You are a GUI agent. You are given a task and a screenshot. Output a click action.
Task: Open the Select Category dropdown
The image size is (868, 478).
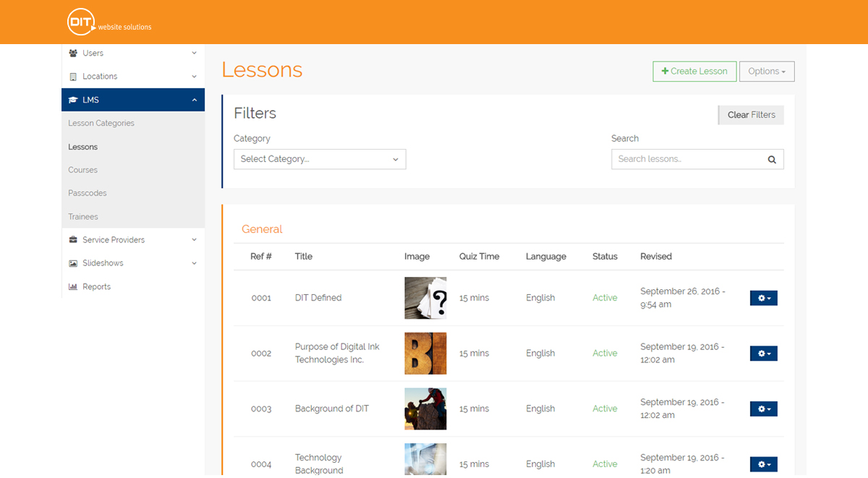(x=320, y=159)
